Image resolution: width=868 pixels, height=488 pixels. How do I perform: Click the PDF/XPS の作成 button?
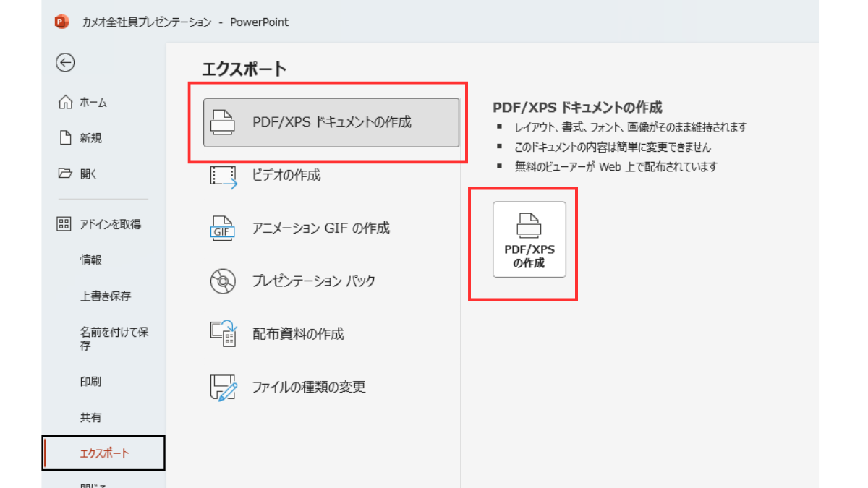pyautogui.click(x=529, y=239)
